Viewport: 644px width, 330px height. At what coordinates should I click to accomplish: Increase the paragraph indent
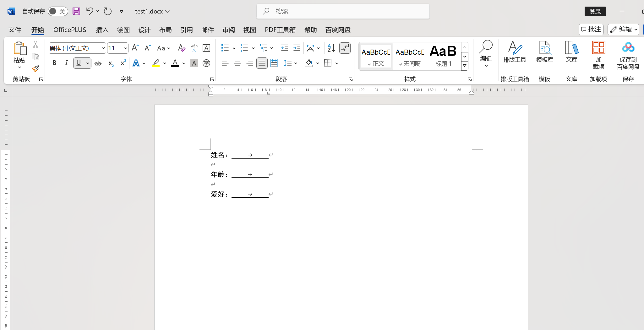click(297, 48)
